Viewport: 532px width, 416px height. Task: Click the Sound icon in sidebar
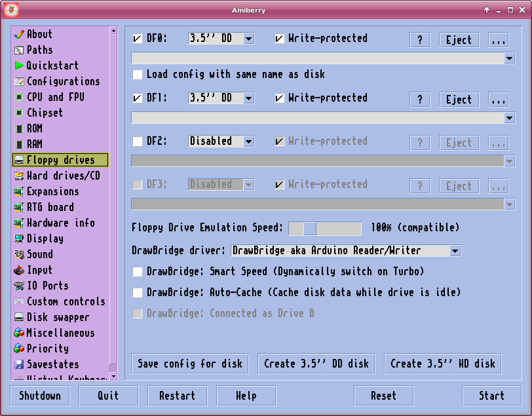point(19,254)
